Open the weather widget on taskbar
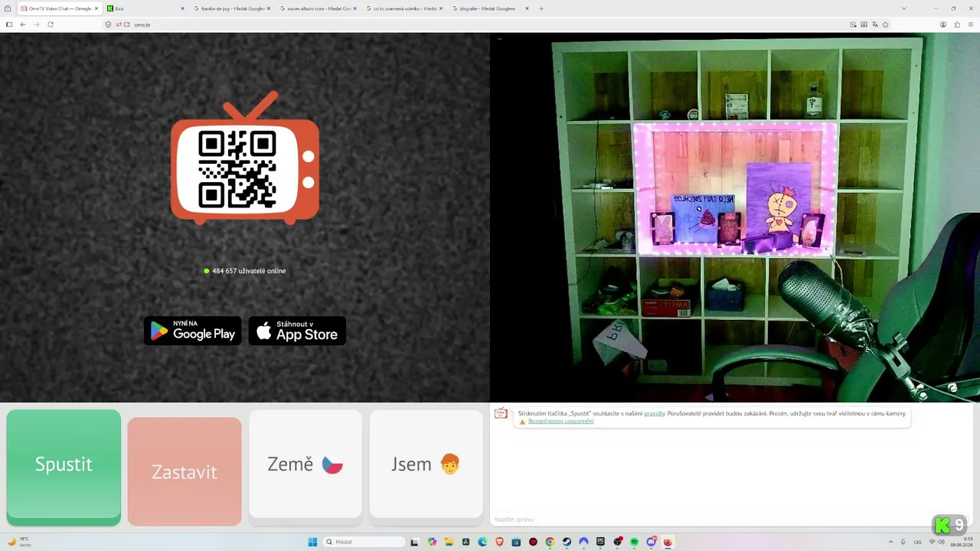980x551 pixels. tap(19, 542)
